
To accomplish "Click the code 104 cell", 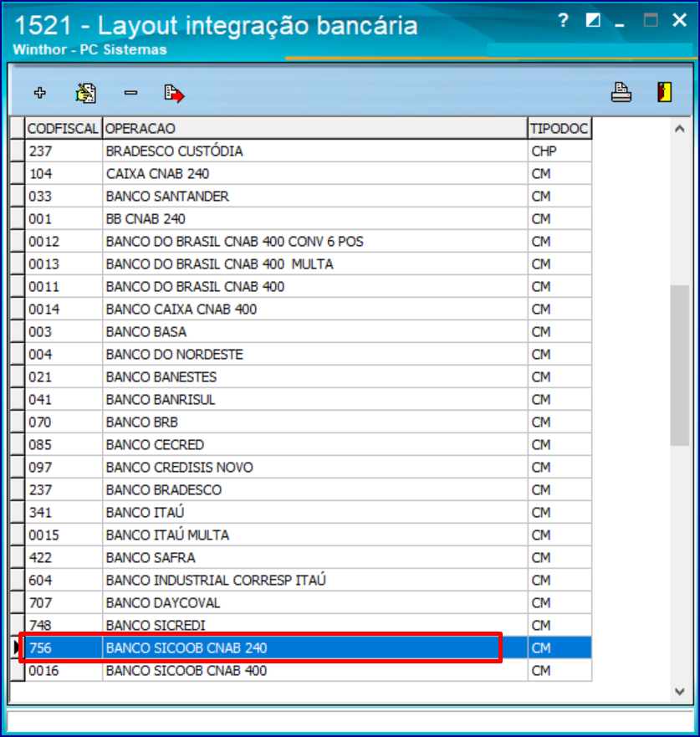I will click(x=64, y=173).
